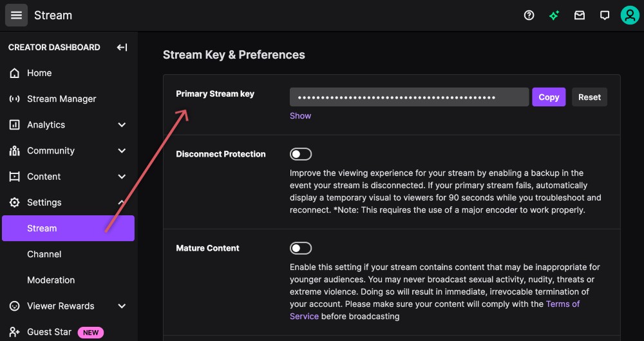Turn on the Mature Content toggle
Screen dimensions: 644x341
pyautogui.click(x=301, y=248)
